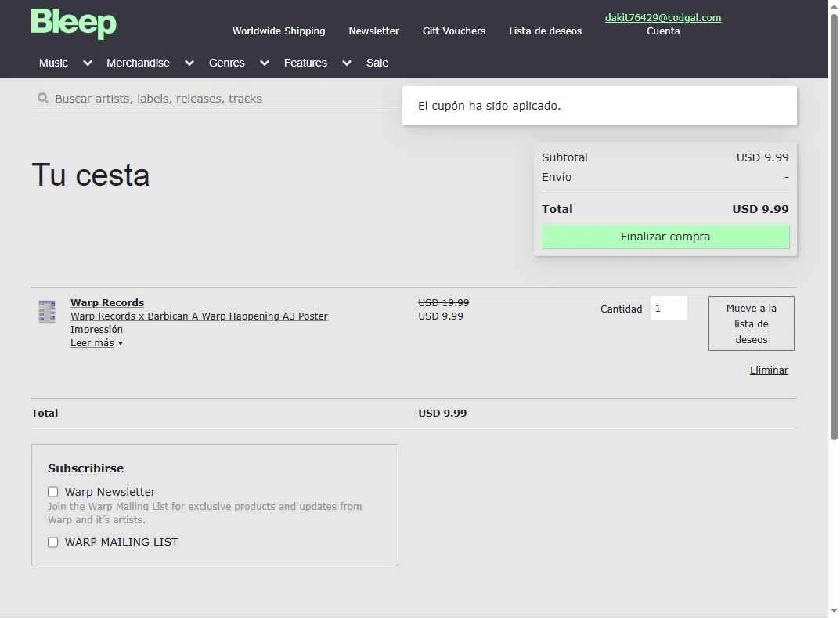Image resolution: width=840 pixels, height=618 pixels.
Task: Click Finalizar compra button
Action: coord(665,237)
